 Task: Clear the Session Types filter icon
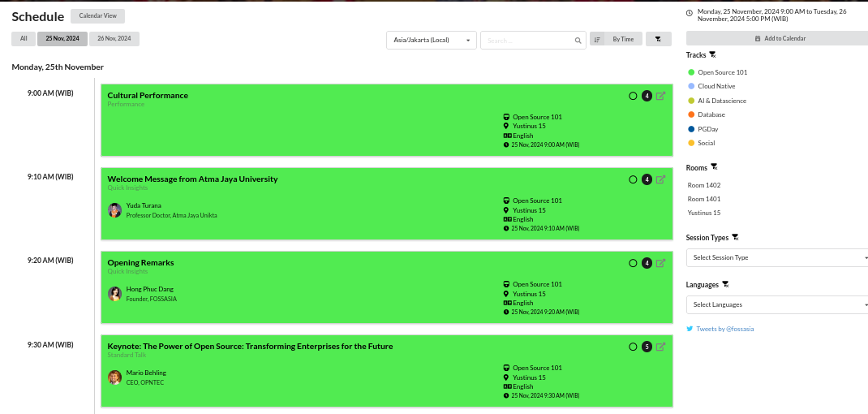click(735, 238)
